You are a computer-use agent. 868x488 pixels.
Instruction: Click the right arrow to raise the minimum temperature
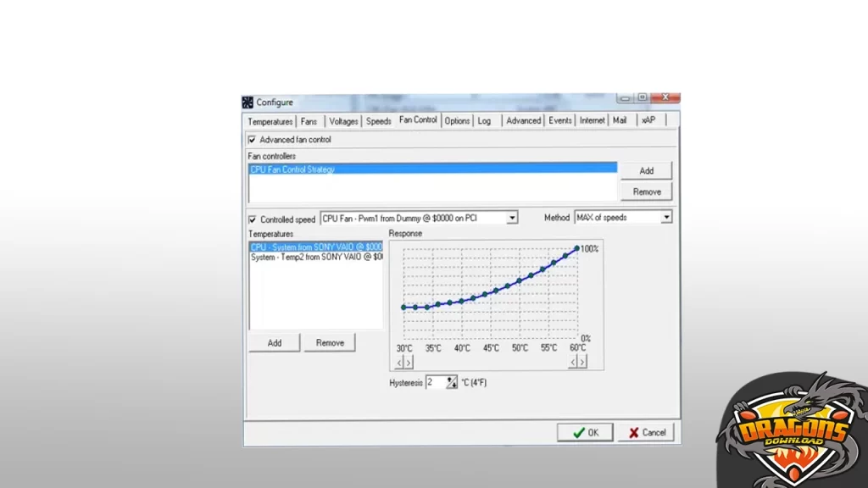point(408,362)
